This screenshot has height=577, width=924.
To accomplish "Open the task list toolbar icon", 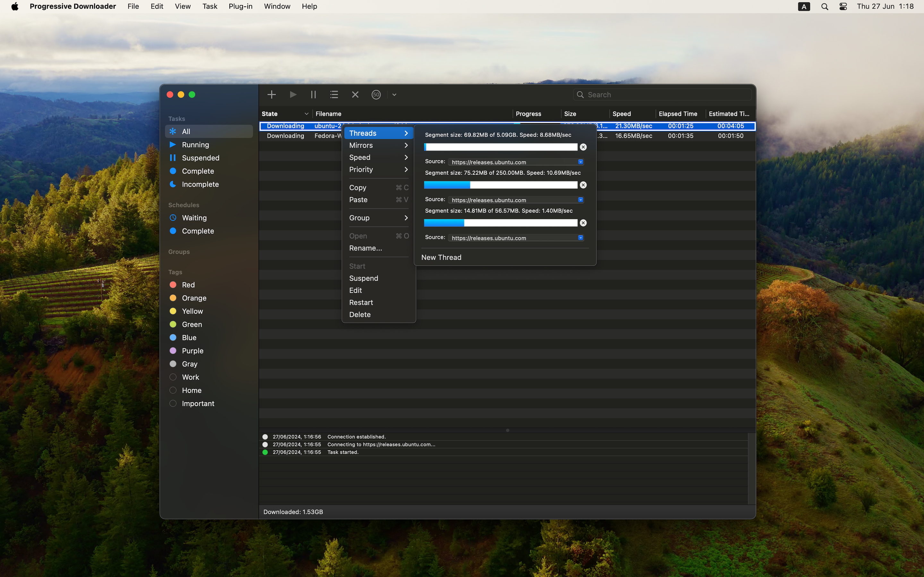I will point(334,95).
